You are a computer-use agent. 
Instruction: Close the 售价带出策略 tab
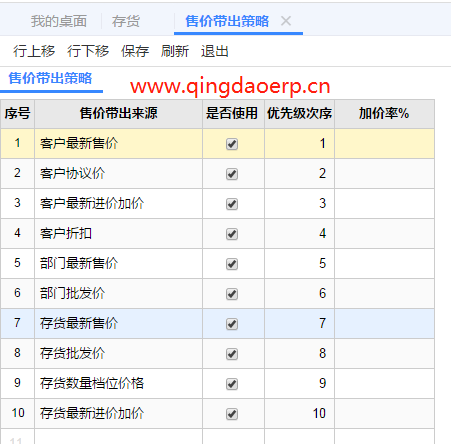[286, 21]
